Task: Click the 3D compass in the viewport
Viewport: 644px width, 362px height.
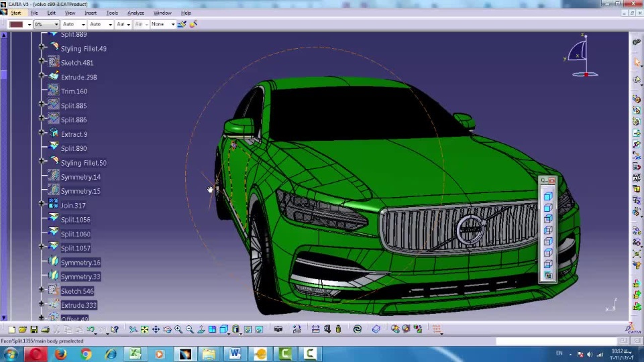Action: pos(582,56)
